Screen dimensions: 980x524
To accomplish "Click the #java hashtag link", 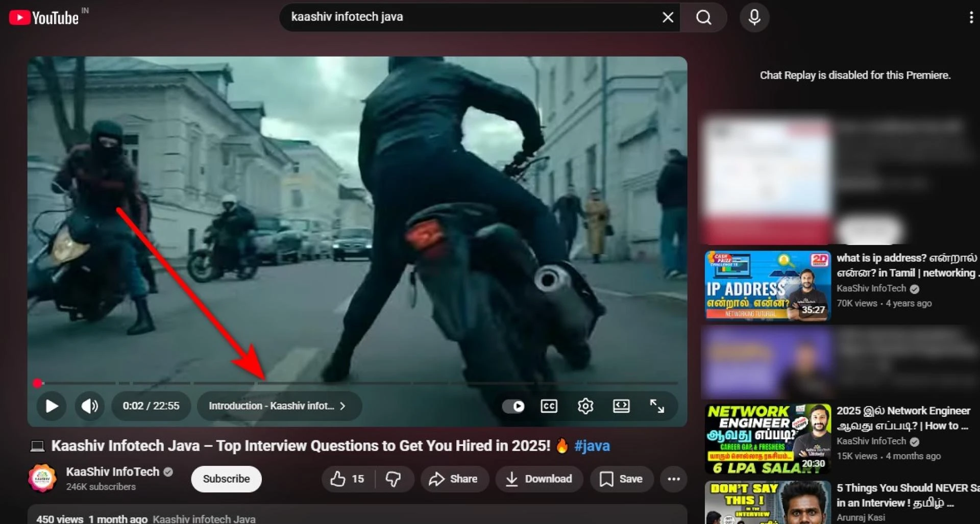I will pyautogui.click(x=592, y=446).
